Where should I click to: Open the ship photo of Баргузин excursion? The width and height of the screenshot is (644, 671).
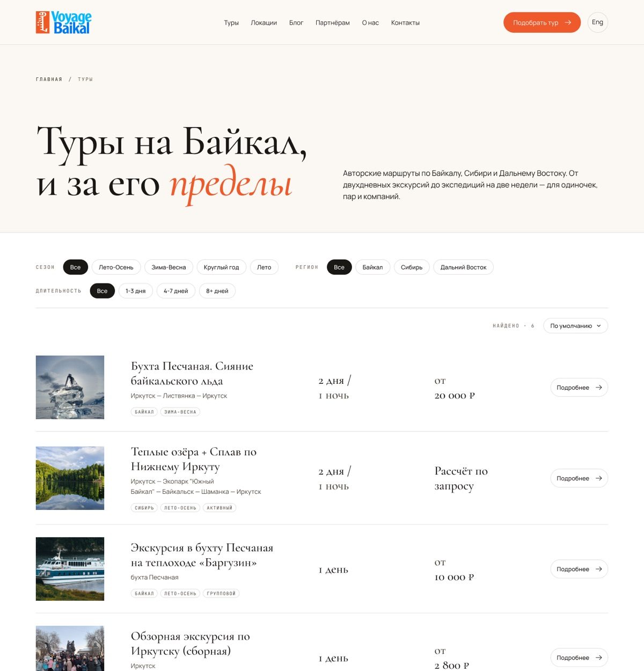click(70, 569)
